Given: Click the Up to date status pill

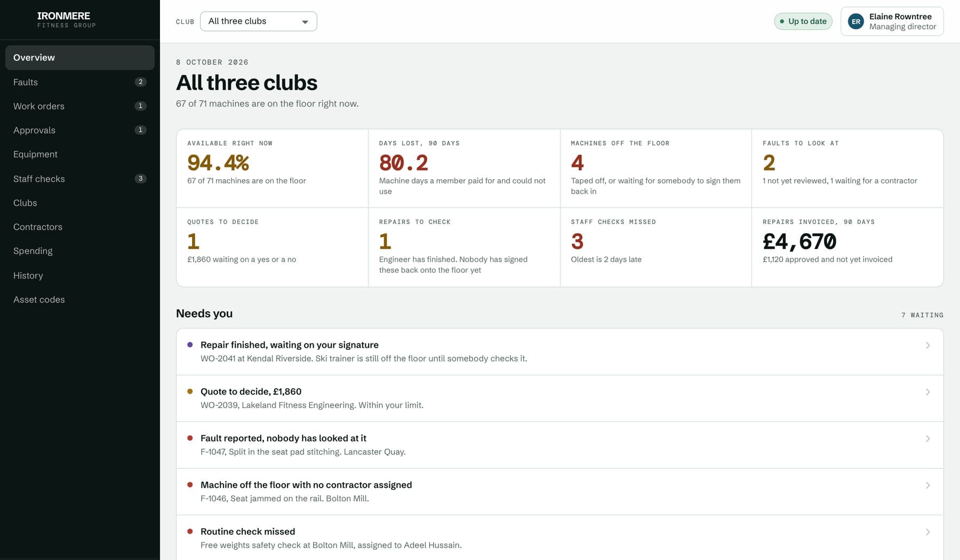Looking at the screenshot, I should click(x=803, y=21).
